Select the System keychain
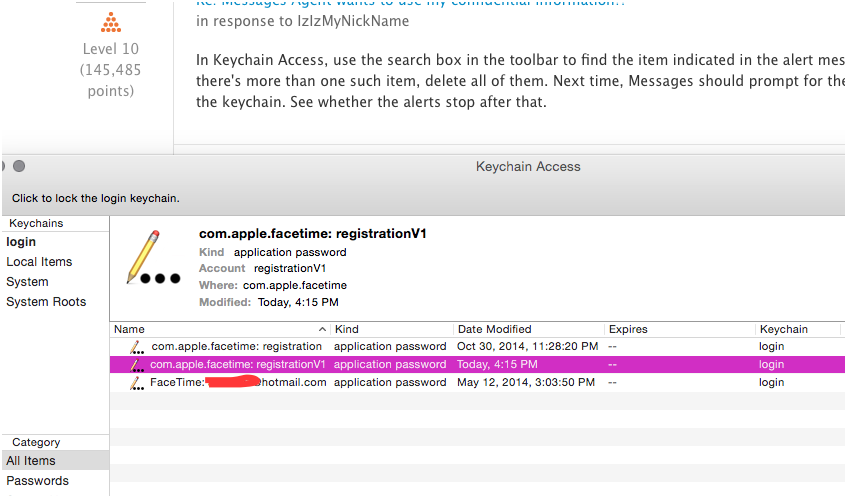This screenshot has width=845, height=496. pos(27,282)
